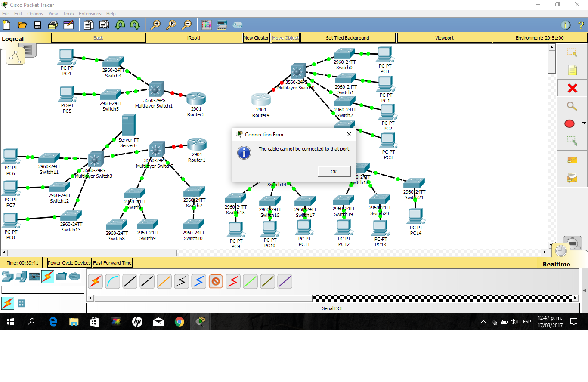Activate the red X Delete tool
Image resolution: width=588 pixels, height=382 pixels.
point(572,88)
